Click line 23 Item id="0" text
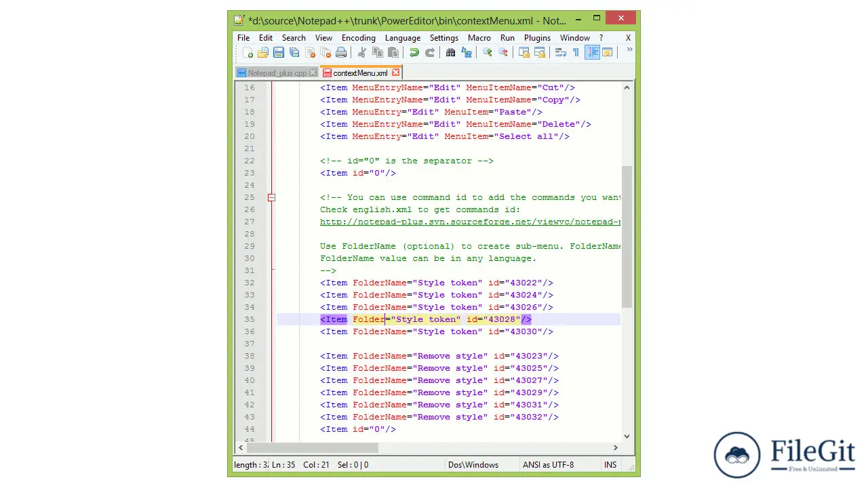The width and height of the screenshot is (868, 488). 358,173
